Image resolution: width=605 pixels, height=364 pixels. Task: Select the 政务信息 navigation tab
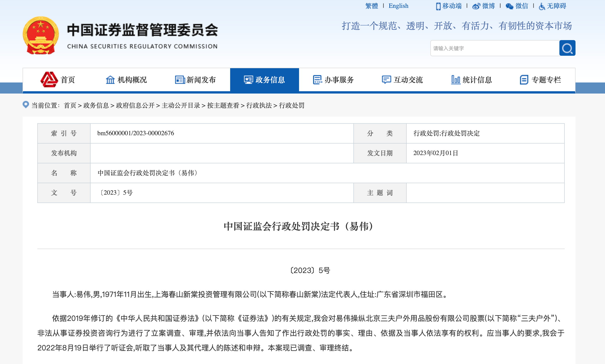point(264,80)
